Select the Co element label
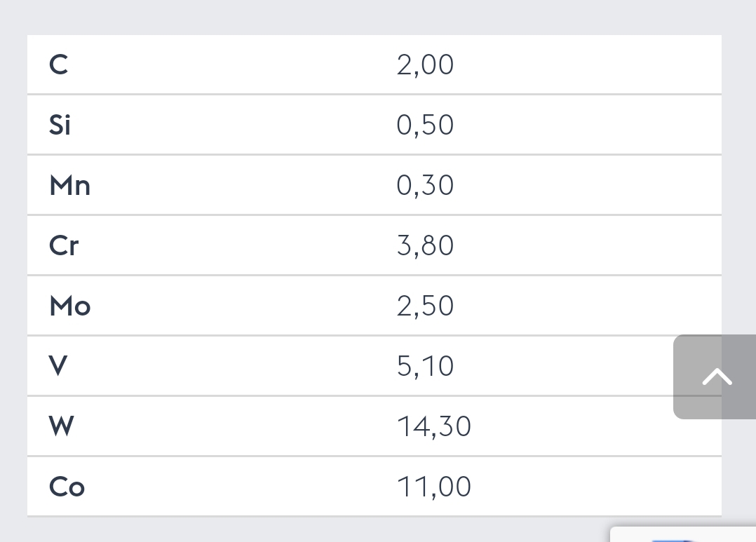 67,487
